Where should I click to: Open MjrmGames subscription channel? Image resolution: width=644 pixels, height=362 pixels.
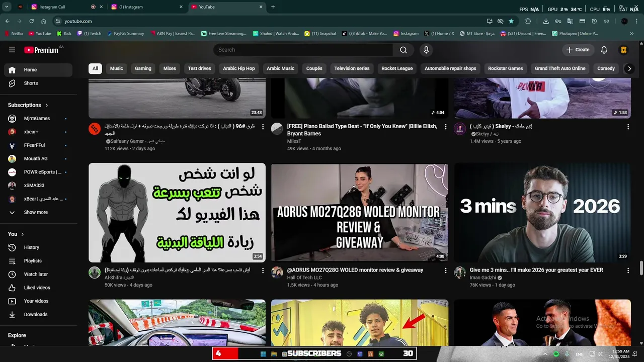tap(38, 118)
